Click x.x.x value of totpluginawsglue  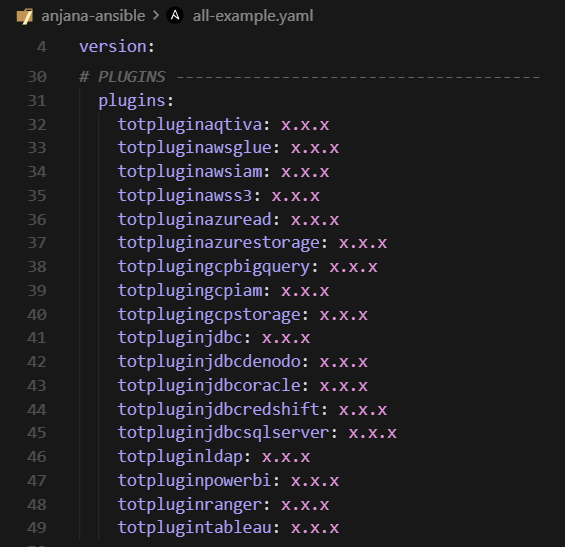(315, 148)
